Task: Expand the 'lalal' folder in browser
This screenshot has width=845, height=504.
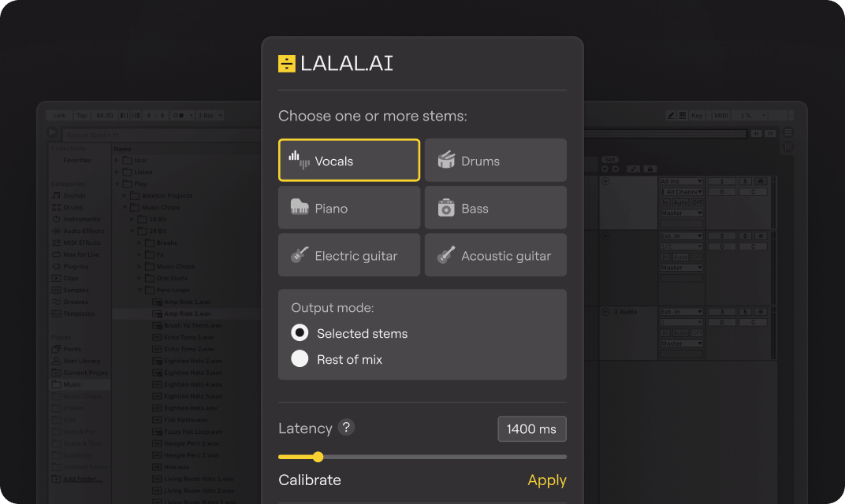Action: pos(118,161)
